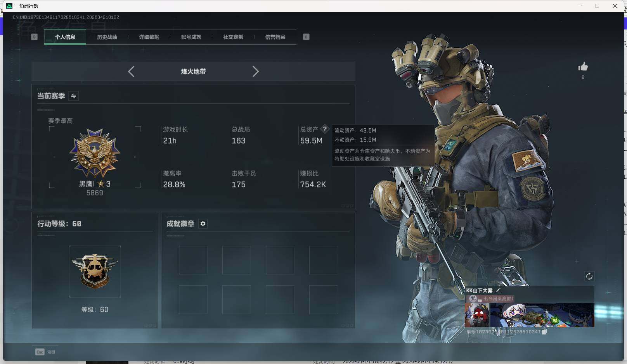This screenshot has width=627, height=364.
Task: Click the 成就徽章 heading
Action: (x=180, y=224)
